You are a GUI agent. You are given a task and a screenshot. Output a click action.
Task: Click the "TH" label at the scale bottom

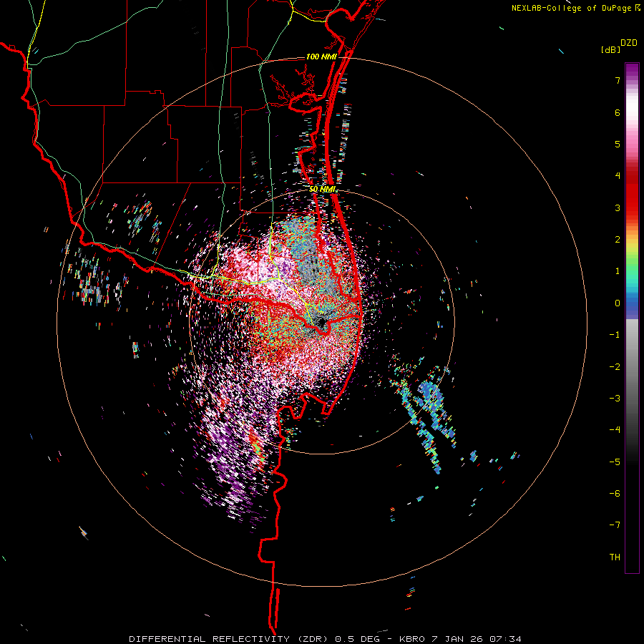[x=615, y=557]
